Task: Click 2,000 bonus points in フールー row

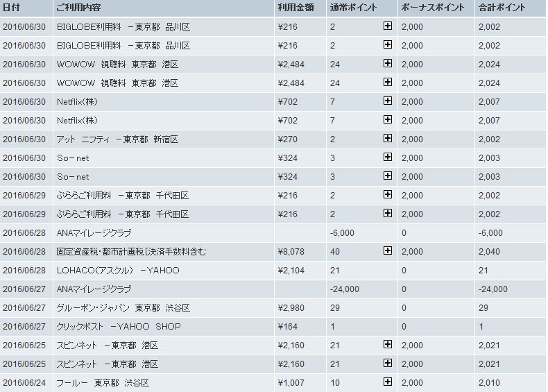Action: pos(412,383)
